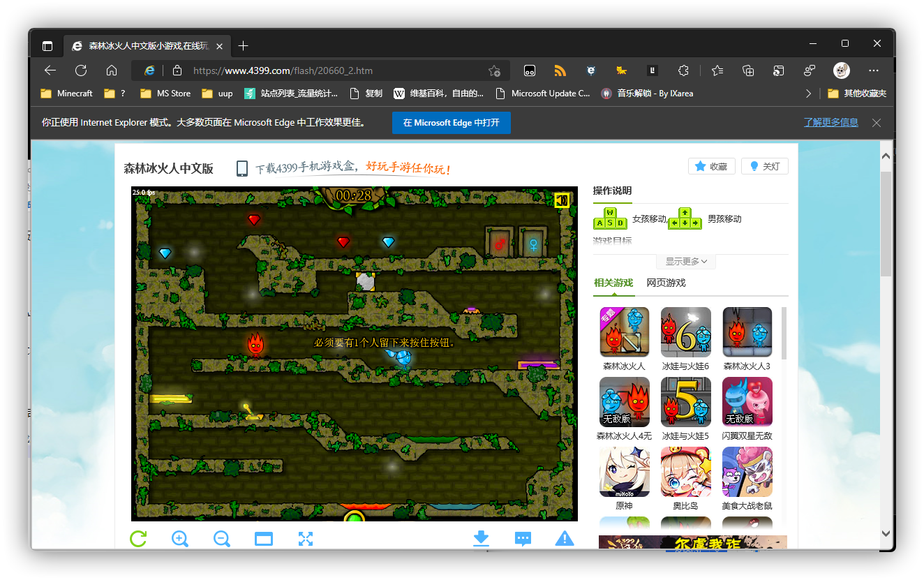Screen dimensions: 924x580
Task: Expand the bookmarks bar overflow chevron
Action: tap(808, 94)
